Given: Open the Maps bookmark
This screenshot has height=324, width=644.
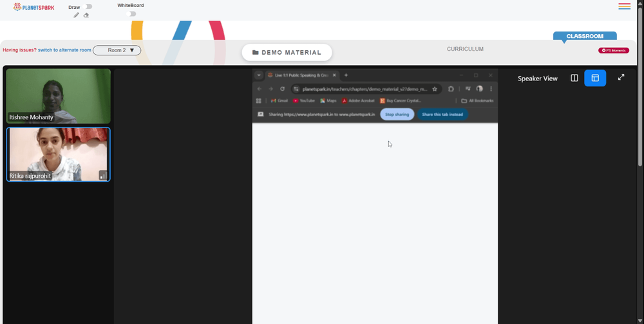Looking at the screenshot, I should pos(328,100).
